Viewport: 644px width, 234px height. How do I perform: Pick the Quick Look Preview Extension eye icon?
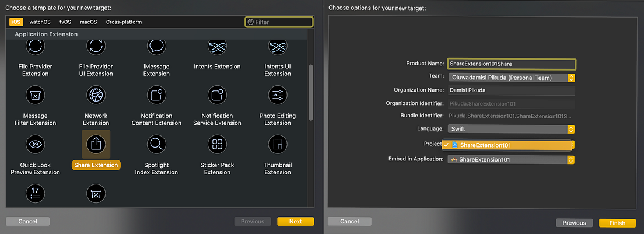coord(36,145)
